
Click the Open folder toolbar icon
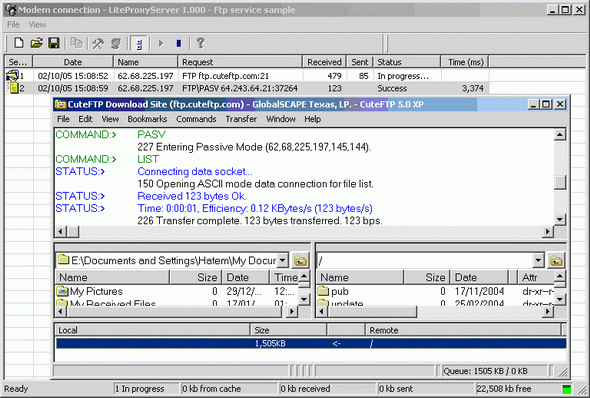click(36, 43)
